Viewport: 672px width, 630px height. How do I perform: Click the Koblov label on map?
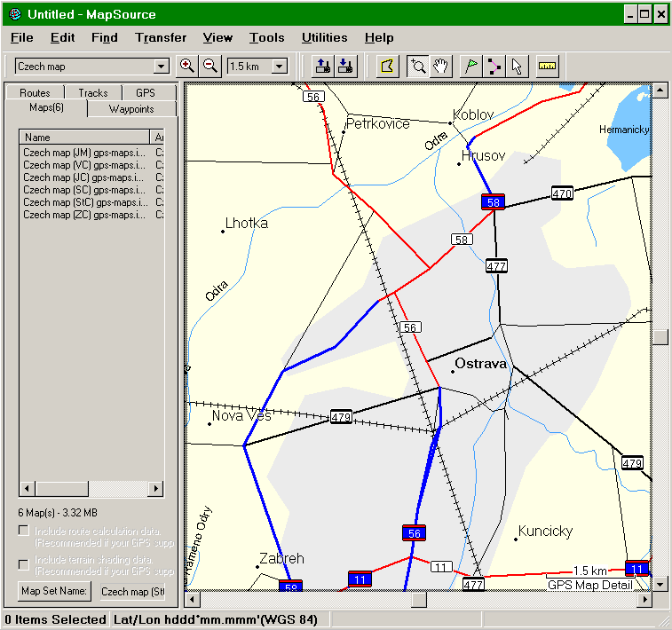pyautogui.click(x=473, y=114)
